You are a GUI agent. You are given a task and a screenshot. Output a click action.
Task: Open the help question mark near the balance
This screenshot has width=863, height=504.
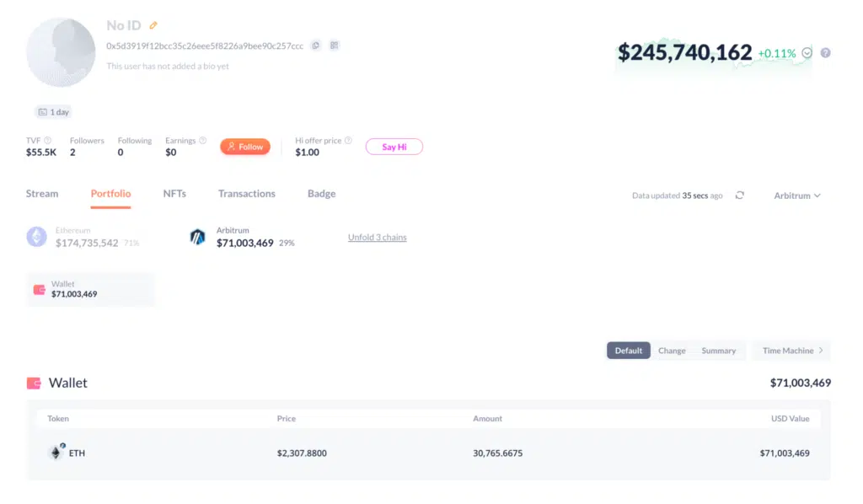pos(824,52)
